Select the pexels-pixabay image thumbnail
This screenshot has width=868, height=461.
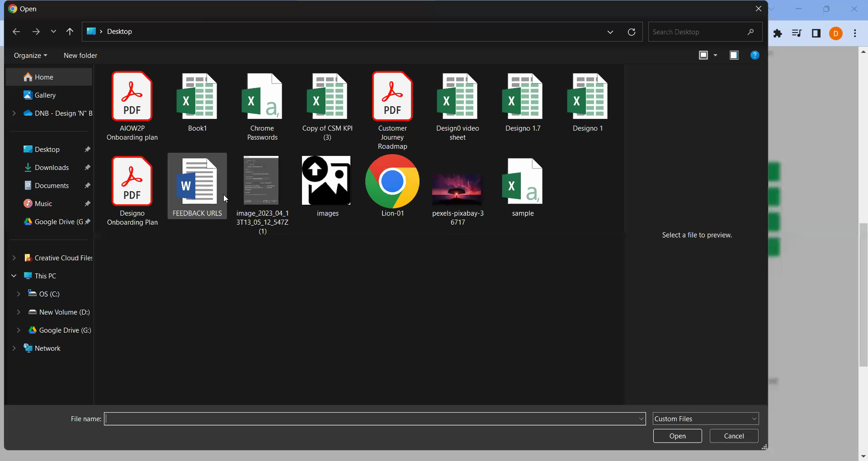pos(457,188)
